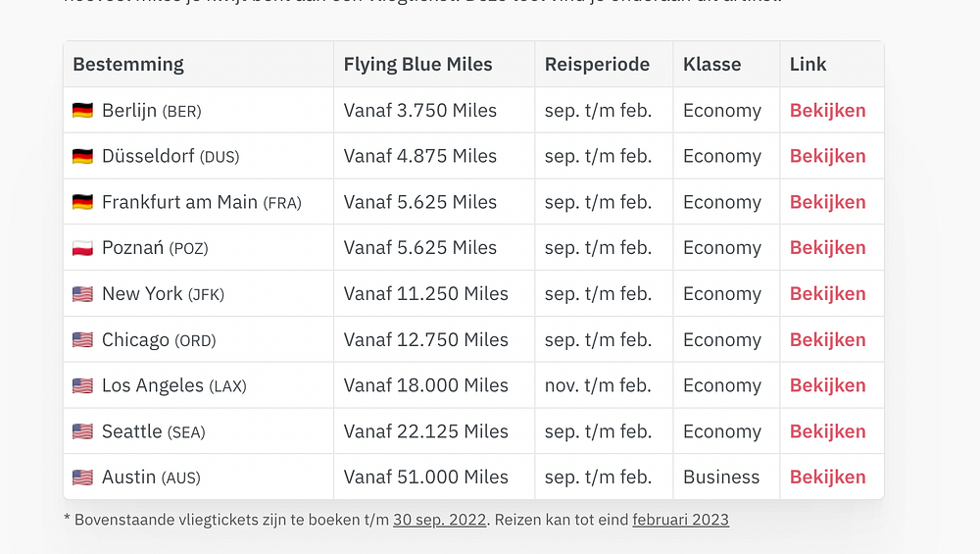This screenshot has height=554, width=980.
Task: Click the US flag beside New York
Action: coord(82,294)
